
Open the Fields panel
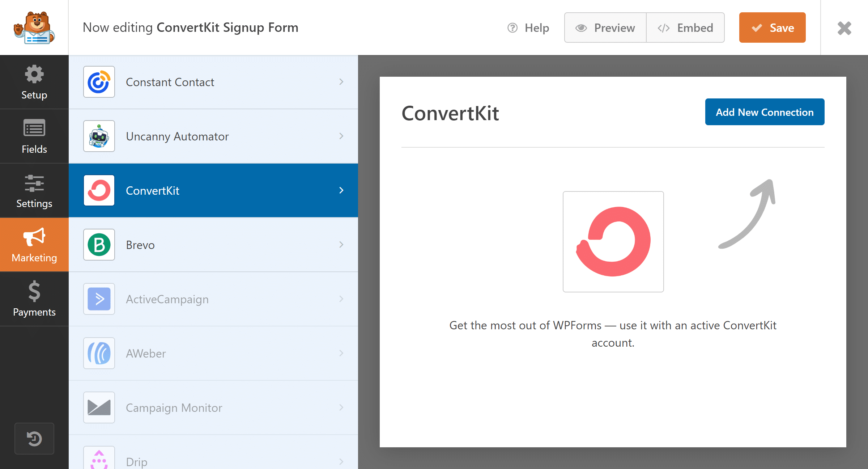pyautogui.click(x=34, y=136)
